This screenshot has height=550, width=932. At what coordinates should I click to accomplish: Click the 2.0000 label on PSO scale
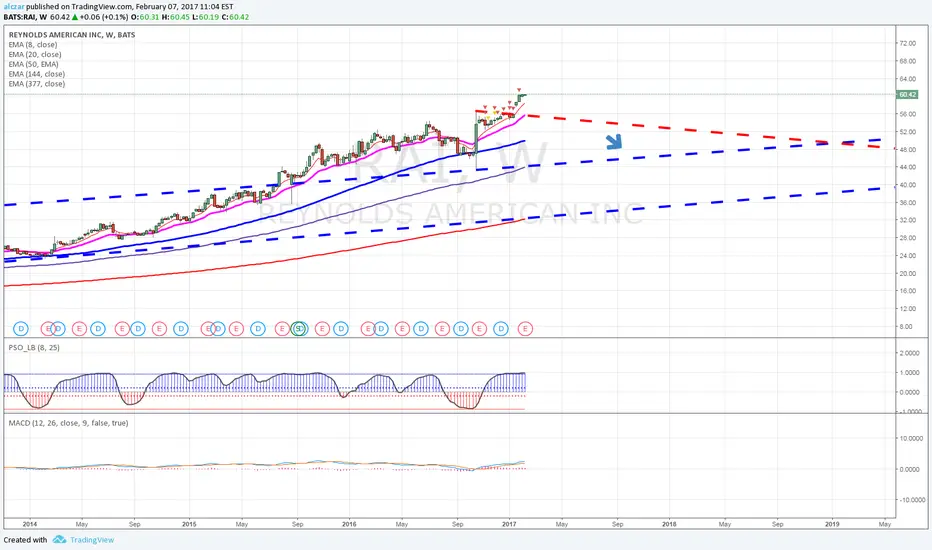click(909, 353)
